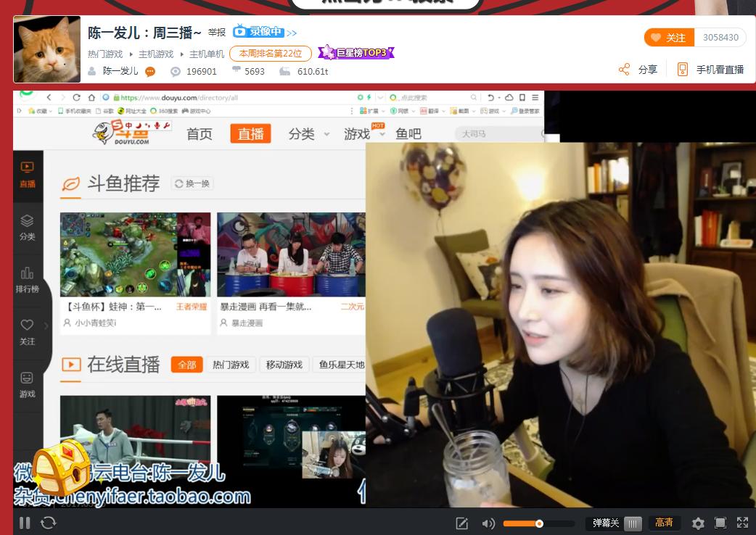Refresh the stream with the reload icon
Screen dimensions: 756x535
click(x=49, y=523)
